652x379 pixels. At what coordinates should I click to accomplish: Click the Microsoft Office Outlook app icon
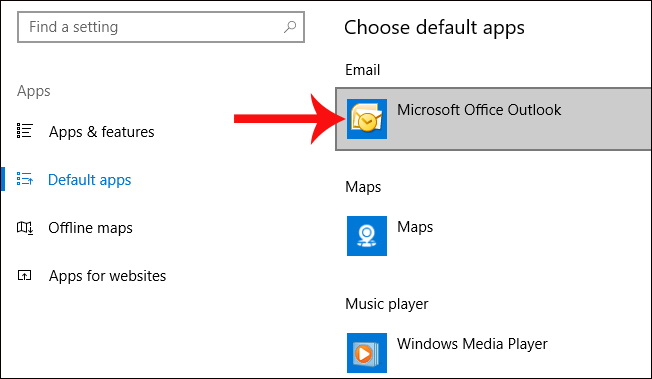point(367,119)
